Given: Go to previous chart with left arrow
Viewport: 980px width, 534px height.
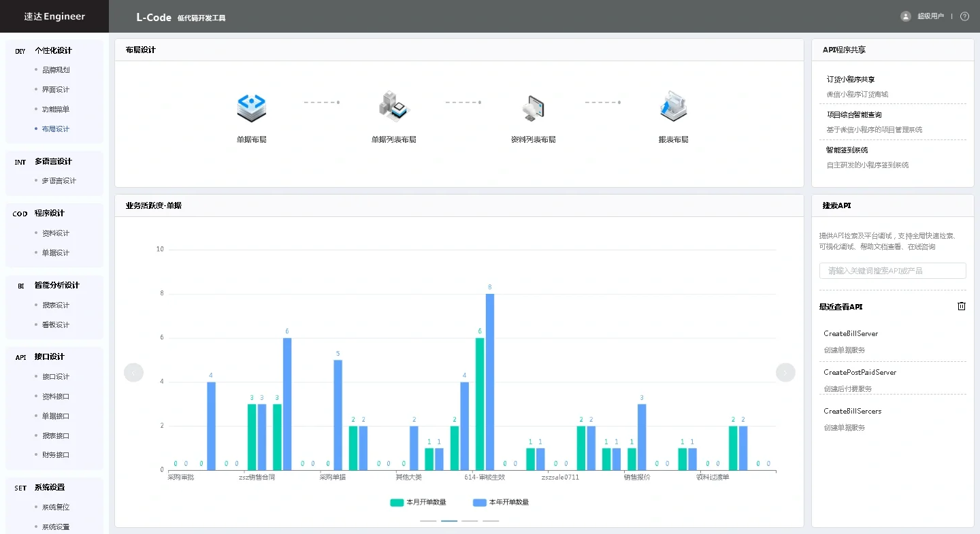Looking at the screenshot, I should [133, 372].
